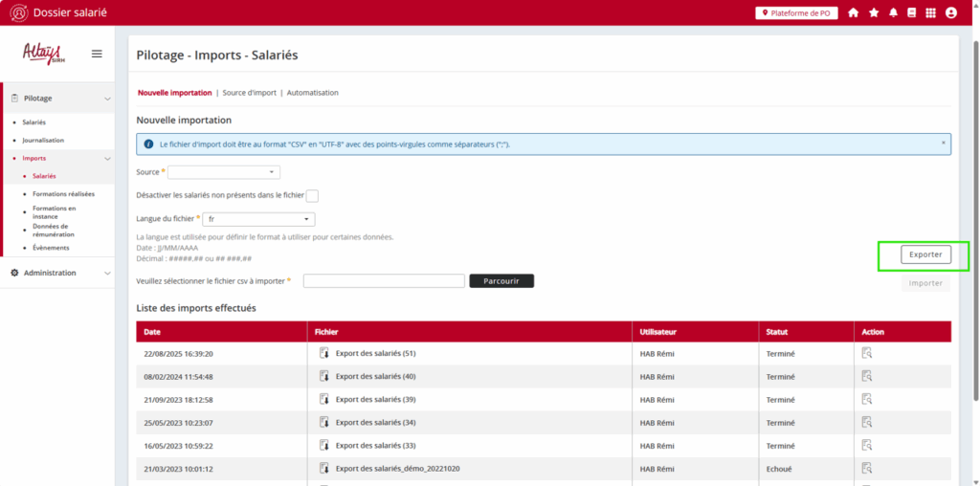Open the applications grid menu

tap(930, 12)
